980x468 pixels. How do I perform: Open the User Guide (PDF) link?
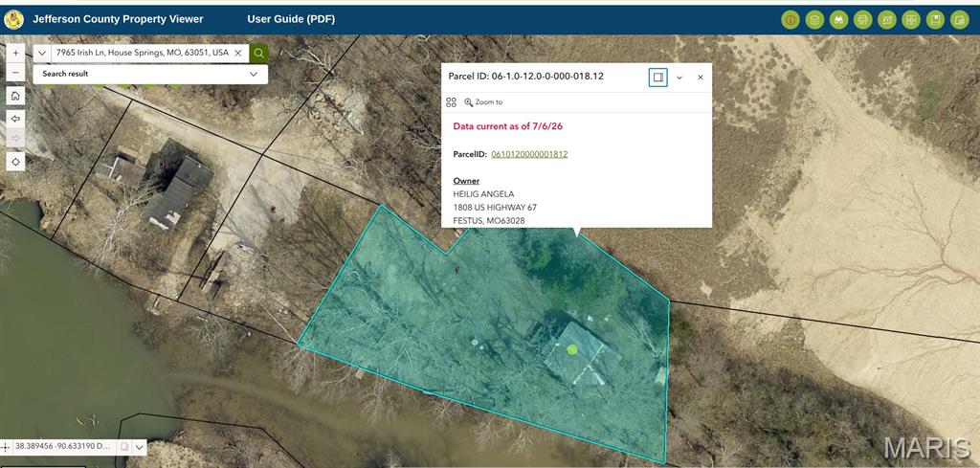pyautogui.click(x=291, y=19)
